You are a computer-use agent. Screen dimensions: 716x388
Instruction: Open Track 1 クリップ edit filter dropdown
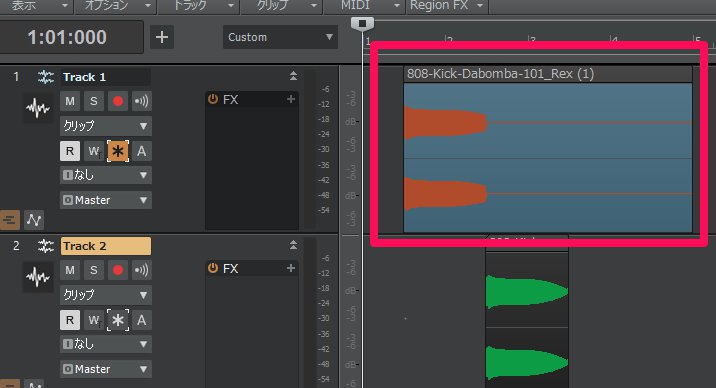[105, 126]
